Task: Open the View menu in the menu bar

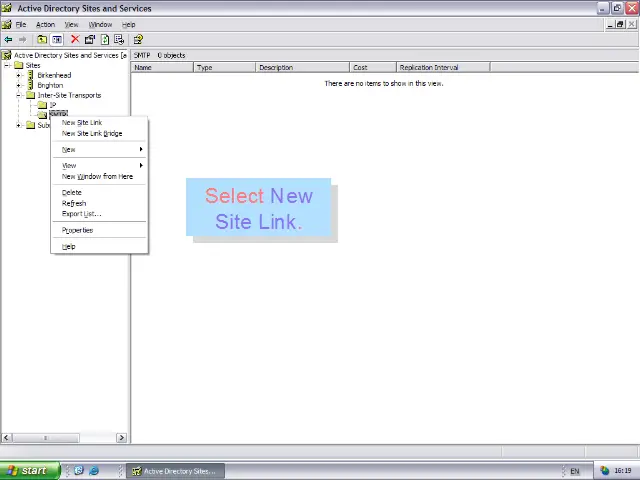Action: pyautogui.click(x=71, y=24)
